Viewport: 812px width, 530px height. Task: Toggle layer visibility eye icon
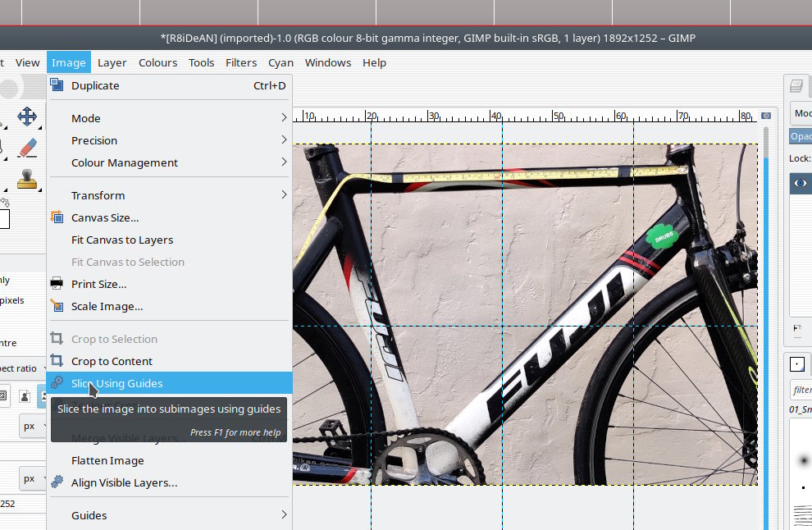800,183
